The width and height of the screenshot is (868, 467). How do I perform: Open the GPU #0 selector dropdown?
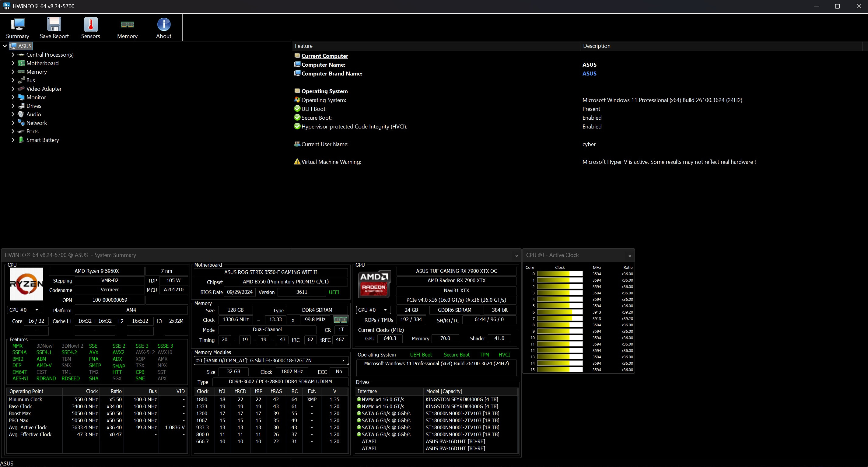373,310
